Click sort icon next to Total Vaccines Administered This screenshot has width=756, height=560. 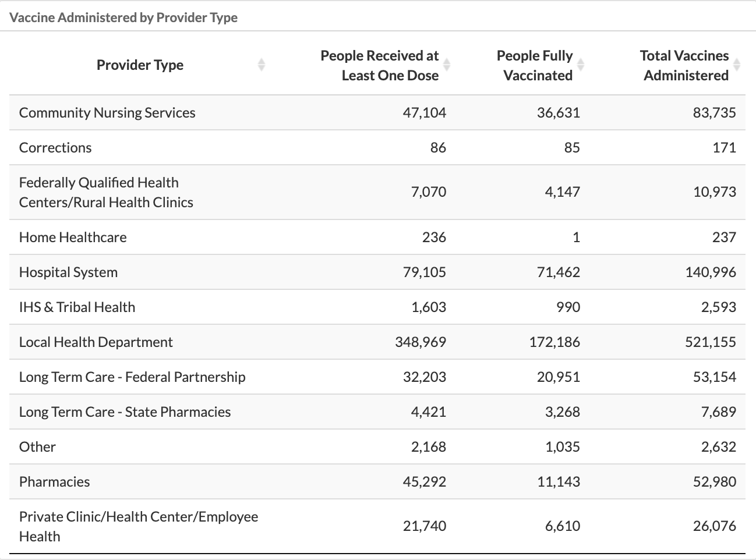click(x=737, y=65)
